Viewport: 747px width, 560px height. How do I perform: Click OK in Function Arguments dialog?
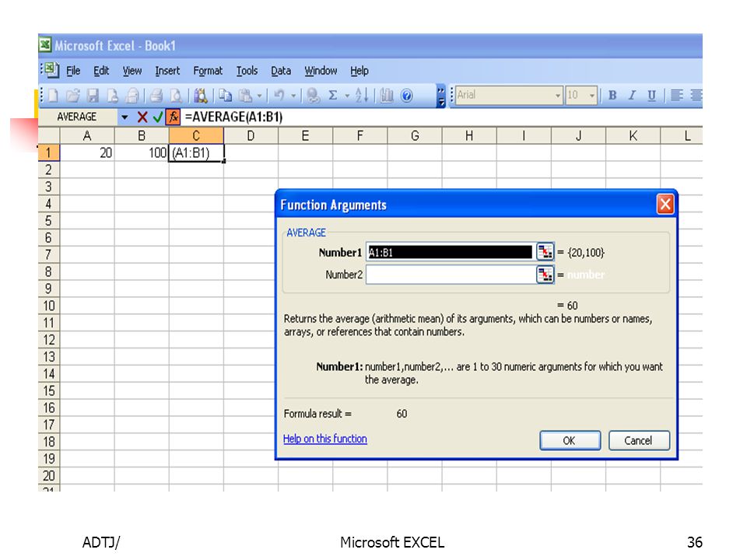[x=570, y=440]
